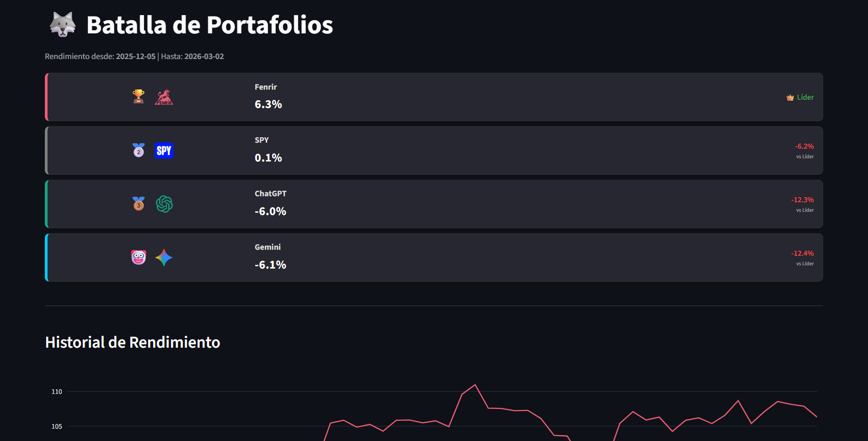Image resolution: width=868 pixels, height=441 pixels.
Task: Click the bronze third-place medal icon
Action: point(139,204)
